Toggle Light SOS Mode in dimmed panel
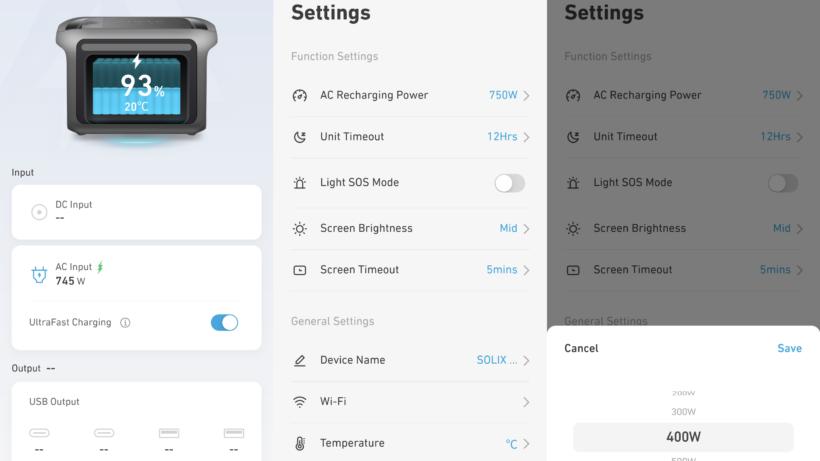 783,183
